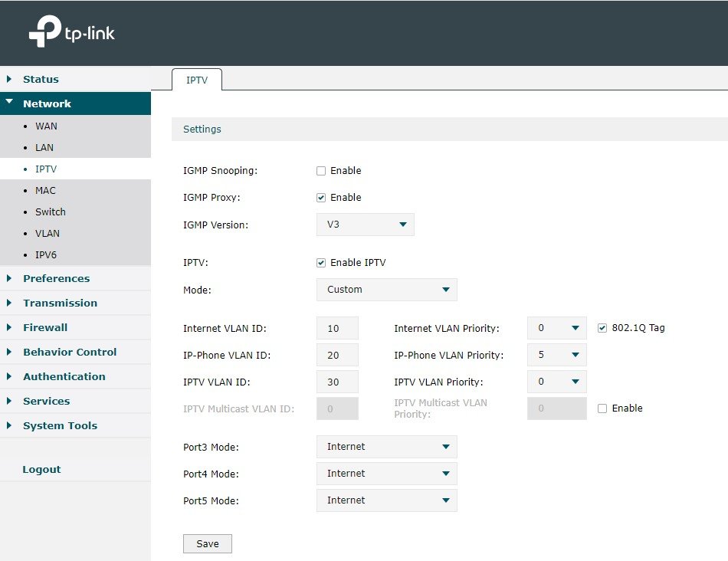Expand the Status menu arrow
Image resolution: width=728 pixels, height=561 pixels.
[9, 79]
